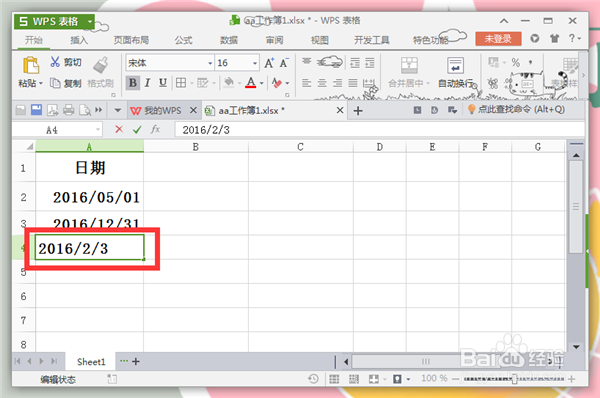Click the clear formatting eraser icon

coord(277,83)
